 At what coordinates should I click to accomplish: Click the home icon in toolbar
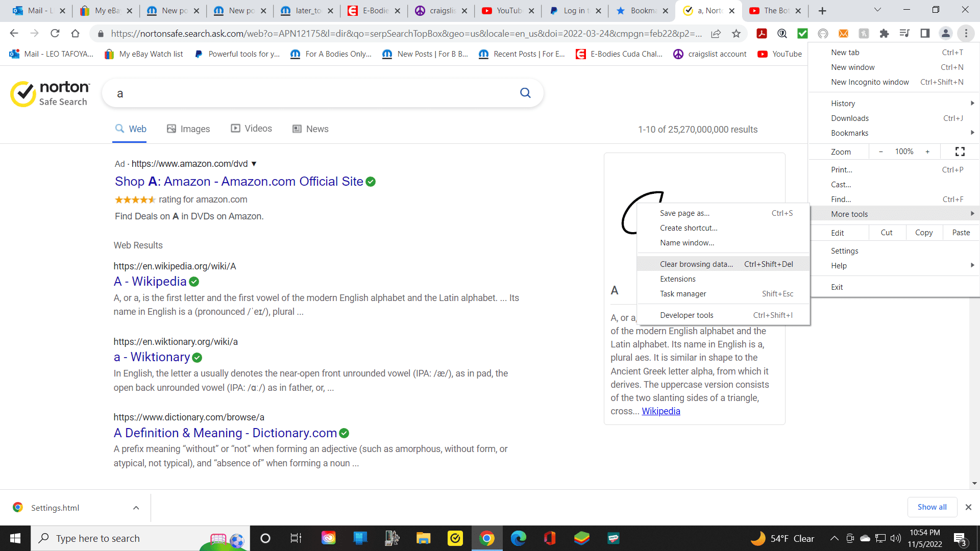click(76, 34)
